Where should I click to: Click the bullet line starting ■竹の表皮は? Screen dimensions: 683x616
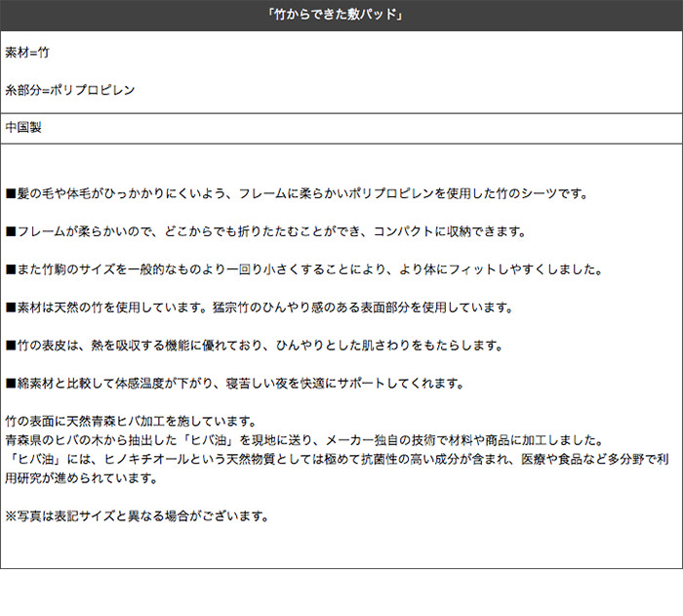255,346
